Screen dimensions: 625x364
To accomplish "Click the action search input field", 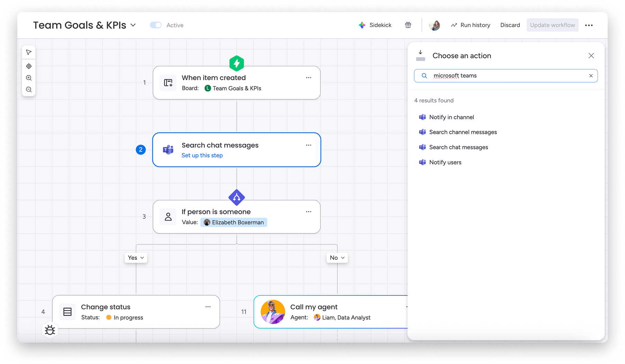I will tap(506, 76).
